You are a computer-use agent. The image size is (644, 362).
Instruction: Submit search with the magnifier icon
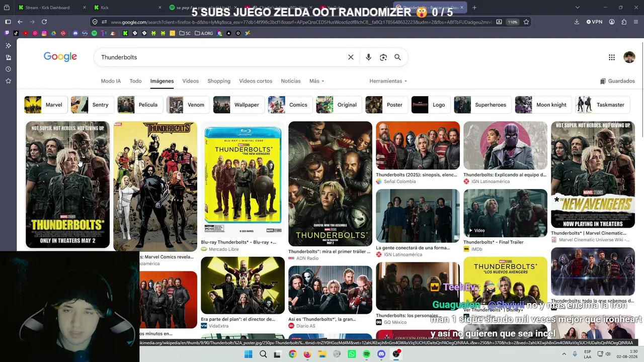pos(397,57)
